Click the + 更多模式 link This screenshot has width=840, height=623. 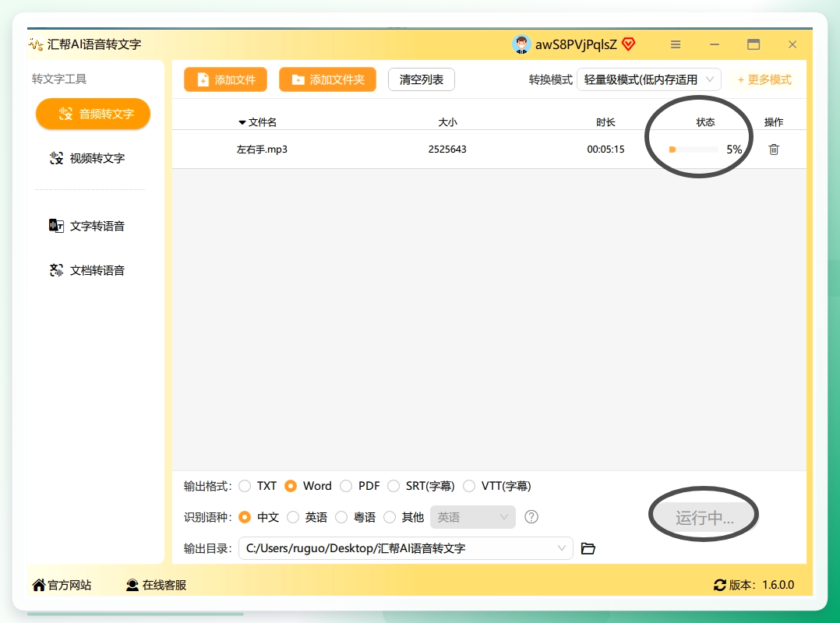pyautogui.click(x=764, y=79)
